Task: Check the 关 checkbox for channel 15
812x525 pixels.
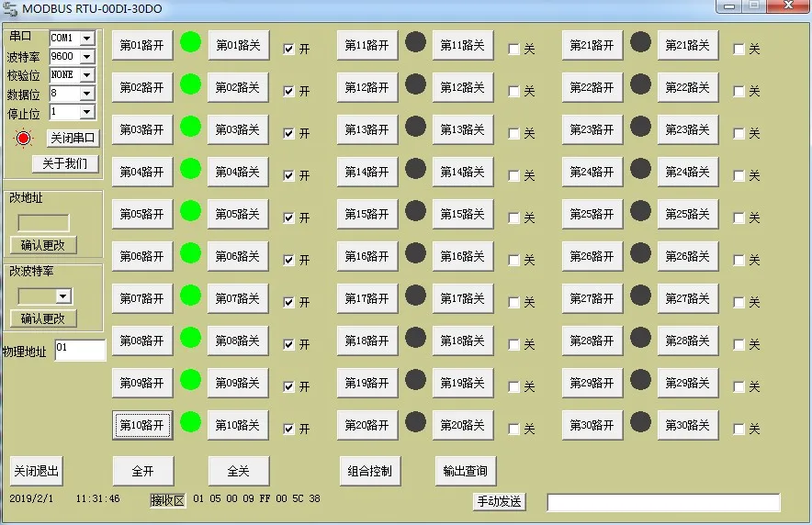Action: click(513, 218)
